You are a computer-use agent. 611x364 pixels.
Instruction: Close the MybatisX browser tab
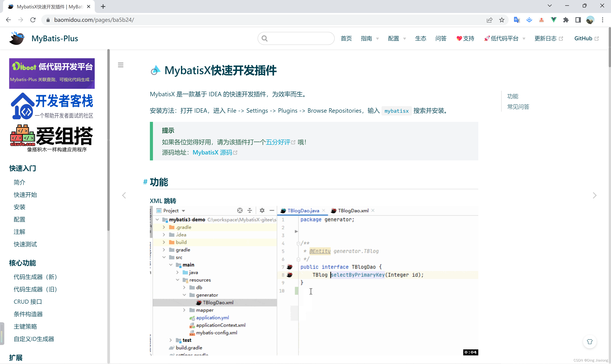[89, 7]
